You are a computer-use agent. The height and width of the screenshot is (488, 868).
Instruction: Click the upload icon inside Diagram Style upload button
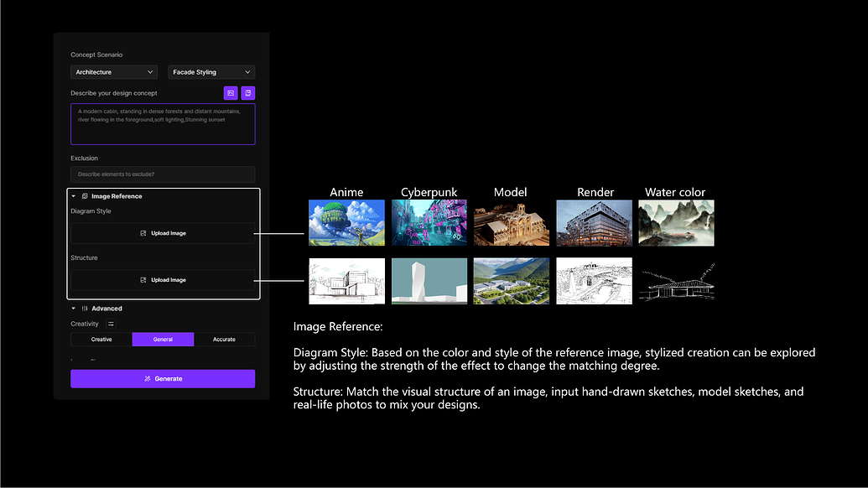click(143, 233)
